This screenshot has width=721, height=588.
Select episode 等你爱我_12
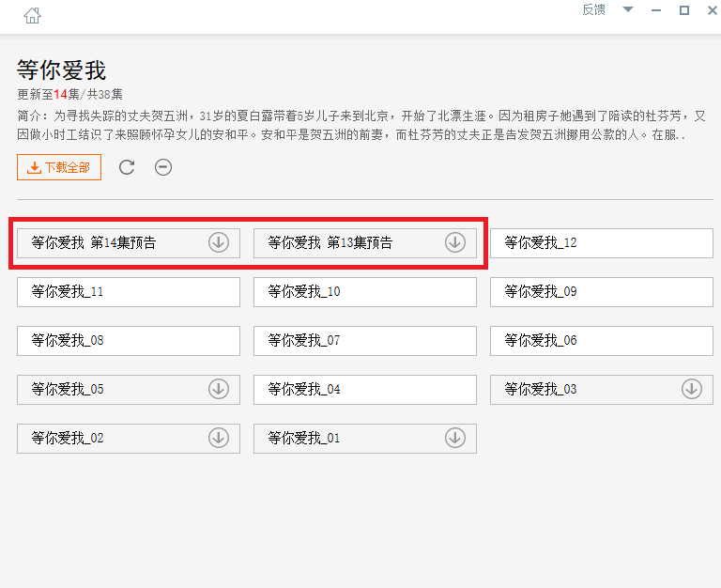[x=602, y=243]
